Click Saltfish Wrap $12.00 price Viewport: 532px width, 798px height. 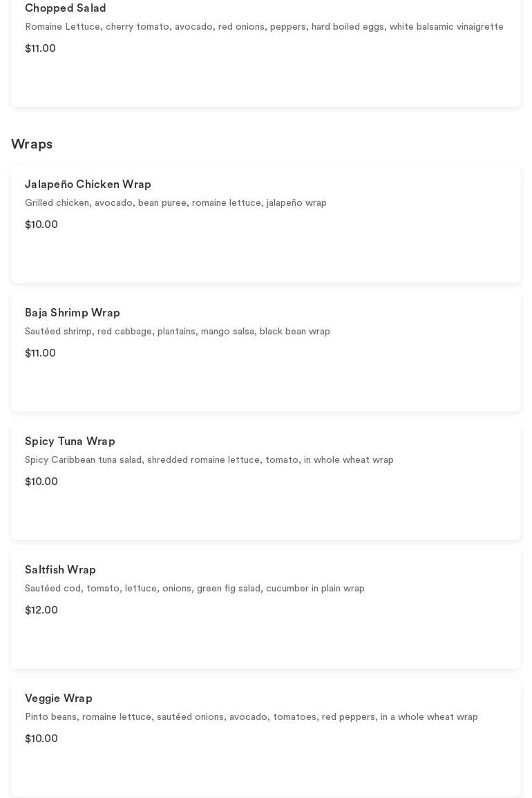[x=41, y=610]
